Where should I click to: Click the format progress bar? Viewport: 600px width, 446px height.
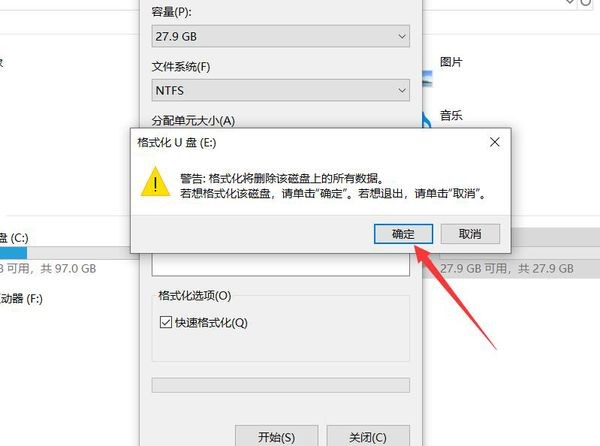(280, 385)
